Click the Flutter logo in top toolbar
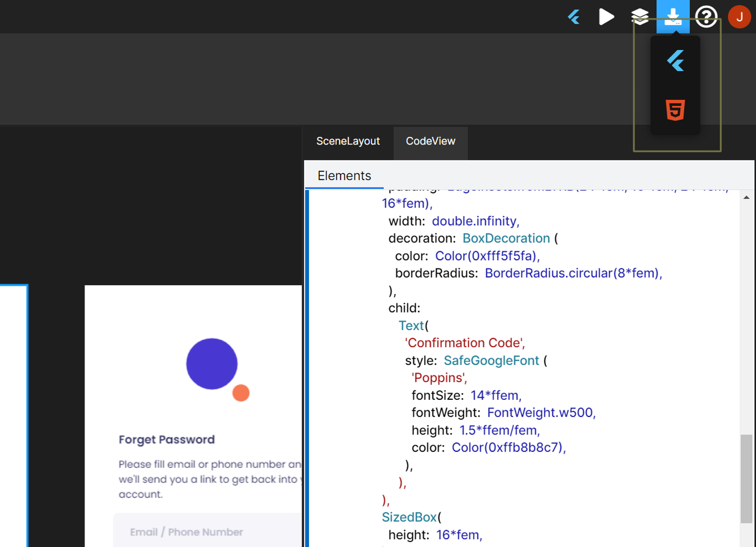Viewport: 756px width, 547px height. 574,17
